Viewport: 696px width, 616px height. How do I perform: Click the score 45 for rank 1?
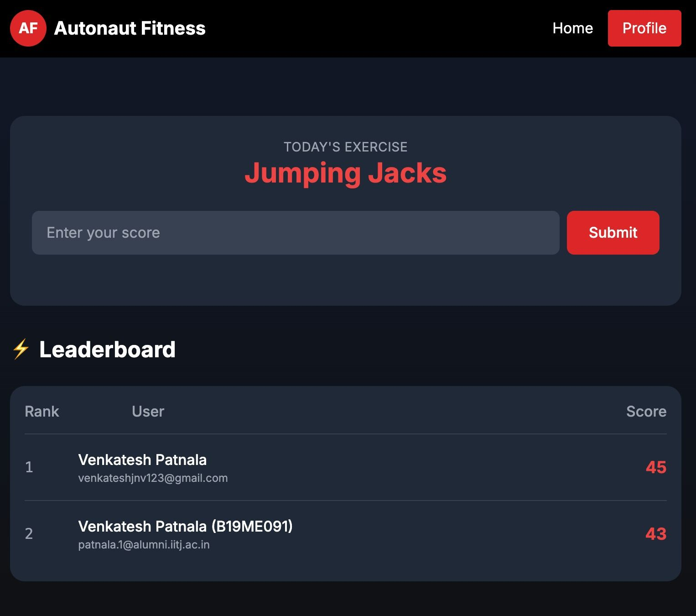tap(655, 468)
